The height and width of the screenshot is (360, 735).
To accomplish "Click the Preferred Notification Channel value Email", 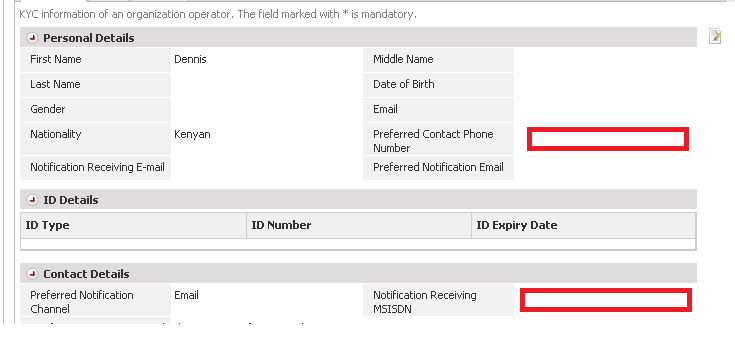I will (186, 295).
